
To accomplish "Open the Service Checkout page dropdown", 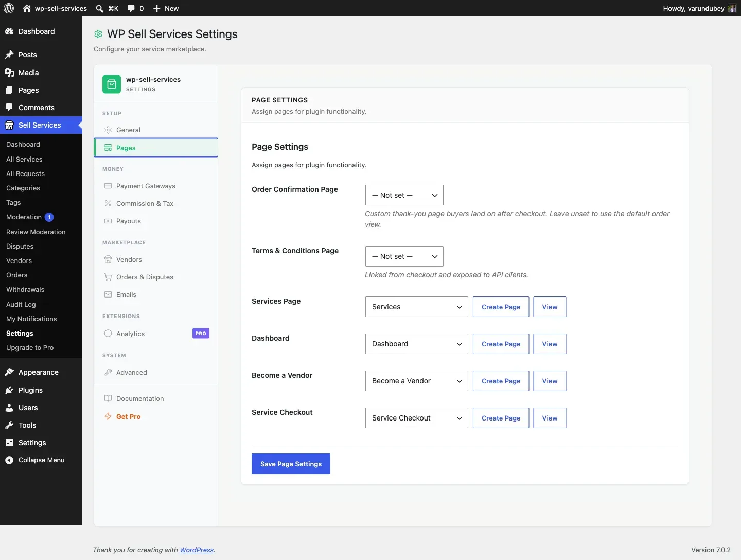I will point(416,418).
